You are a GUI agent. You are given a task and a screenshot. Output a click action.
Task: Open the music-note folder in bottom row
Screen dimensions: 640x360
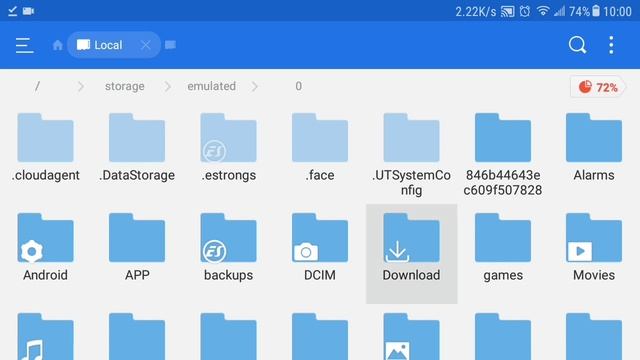point(45,336)
